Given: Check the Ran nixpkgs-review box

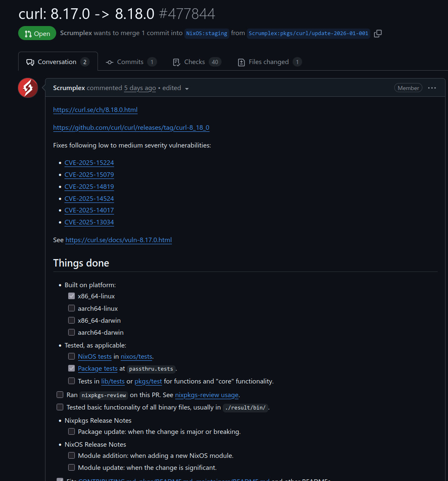Looking at the screenshot, I should click(x=60, y=395).
